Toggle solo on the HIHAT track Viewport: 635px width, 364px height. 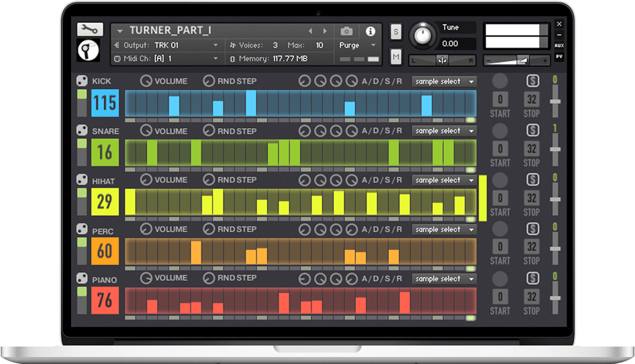click(532, 180)
